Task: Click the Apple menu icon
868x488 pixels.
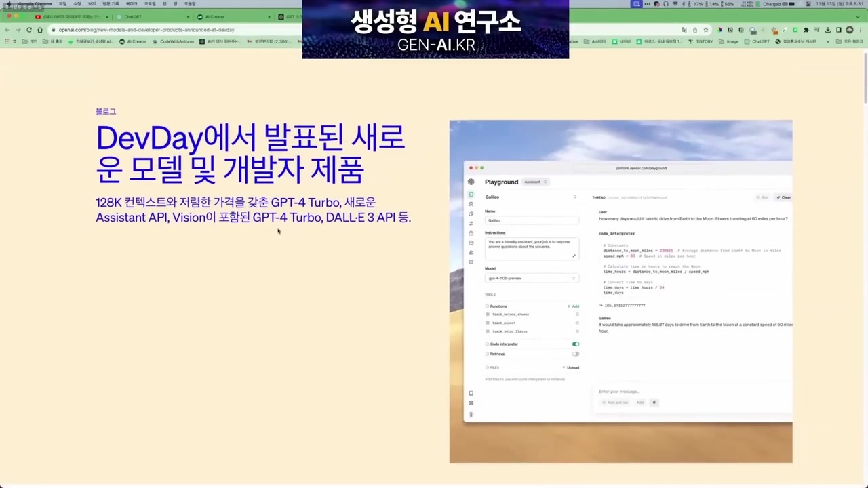Action: (x=9, y=4)
